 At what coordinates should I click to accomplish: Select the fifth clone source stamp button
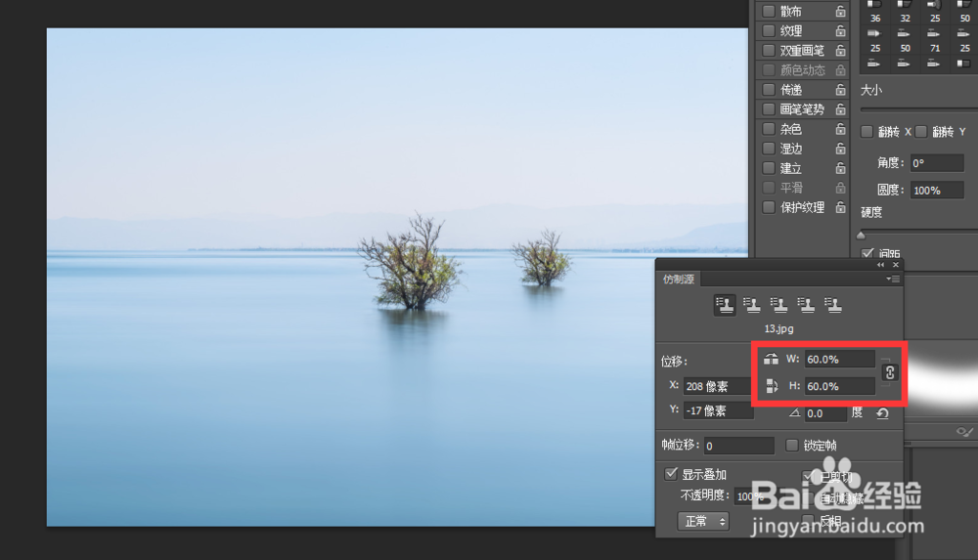(x=833, y=305)
